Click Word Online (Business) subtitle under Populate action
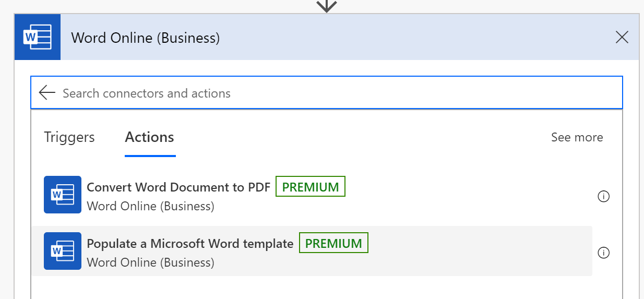This screenshot has height=299, width=644. [x=150, y=262]
